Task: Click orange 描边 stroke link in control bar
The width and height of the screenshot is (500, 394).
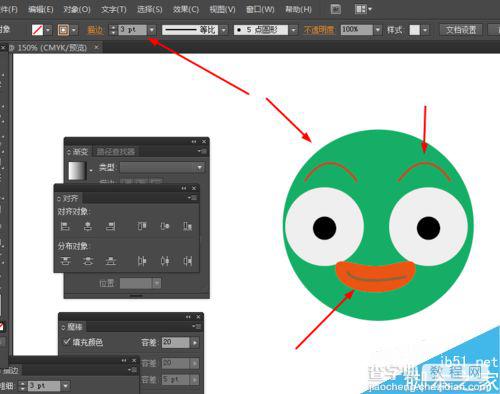Action: (95, 30)
